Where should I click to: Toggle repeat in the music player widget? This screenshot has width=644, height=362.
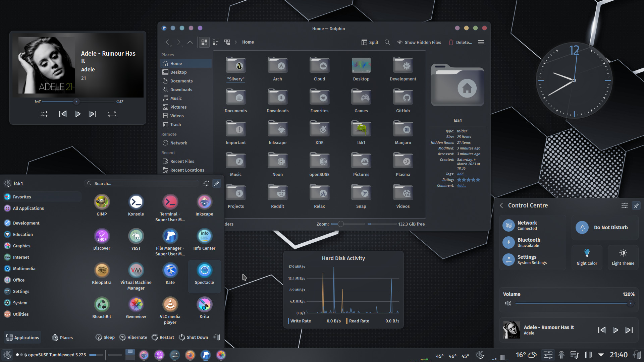point(112,114)
